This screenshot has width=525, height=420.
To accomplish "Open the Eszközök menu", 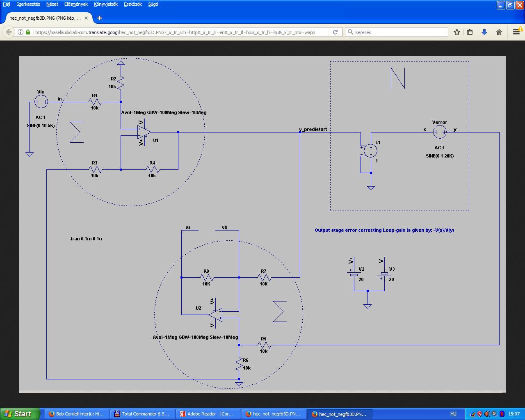I will pos(133,4).
